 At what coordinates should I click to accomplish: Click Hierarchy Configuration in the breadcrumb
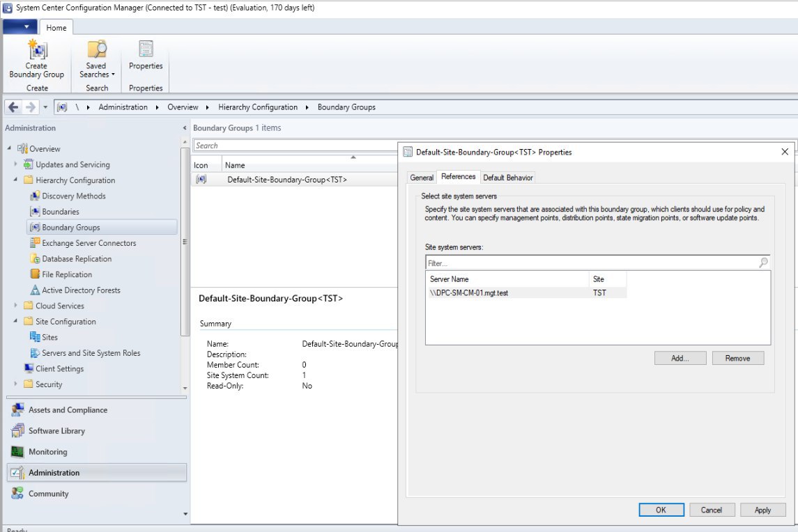[x=257, y=107]
